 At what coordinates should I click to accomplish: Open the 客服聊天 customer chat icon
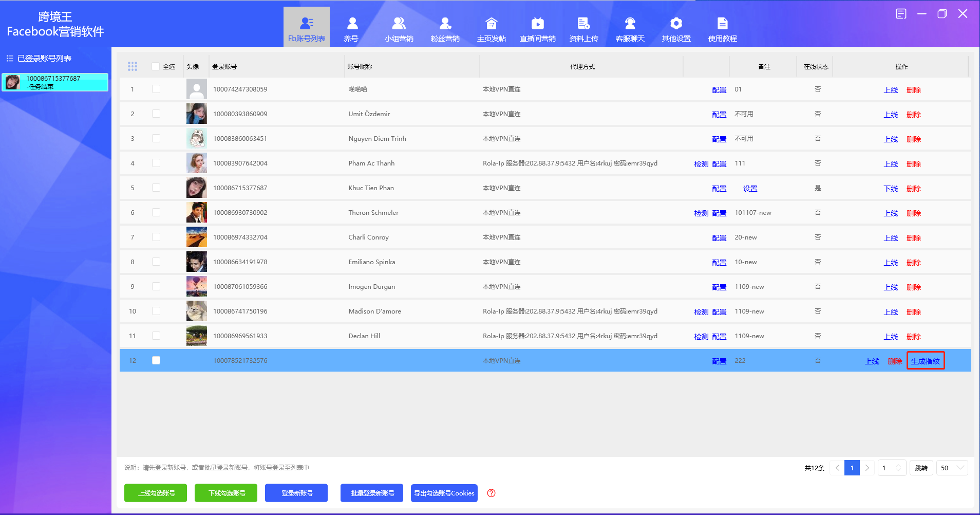(x=630, y=24)
